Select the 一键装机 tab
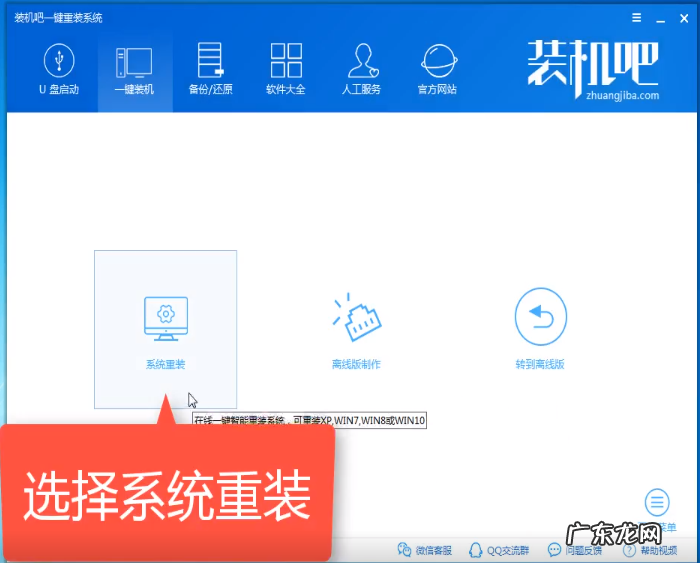This screenshot has width=700, height=563. [134, 71]
